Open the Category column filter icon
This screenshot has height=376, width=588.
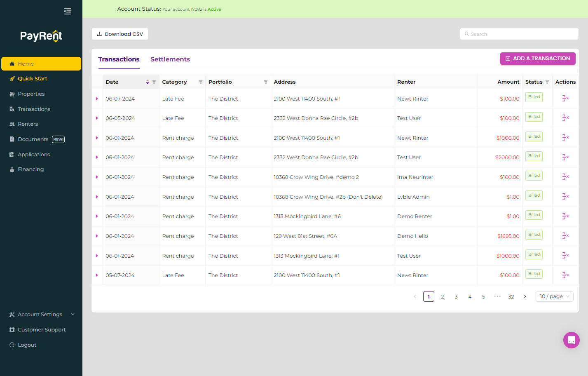point(201,82)
